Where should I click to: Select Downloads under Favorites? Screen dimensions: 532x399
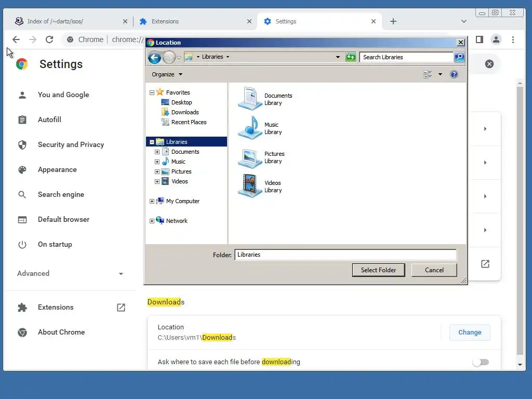click(185, 112)
